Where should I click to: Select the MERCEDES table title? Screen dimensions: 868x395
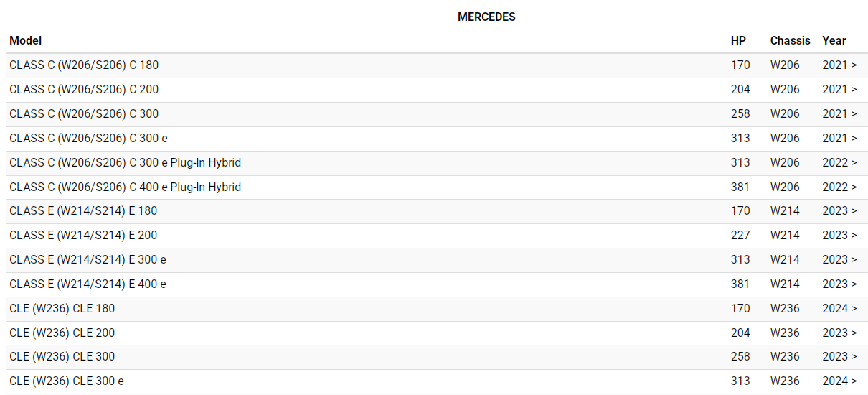tap(486, 17)
